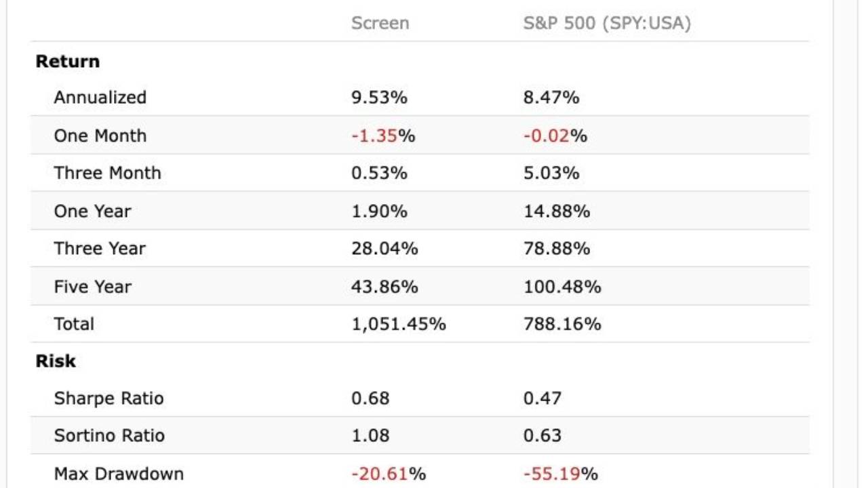Viewport: 868px width, 488px height.
Task: Click the Screen column header
Action: point(380,24)
